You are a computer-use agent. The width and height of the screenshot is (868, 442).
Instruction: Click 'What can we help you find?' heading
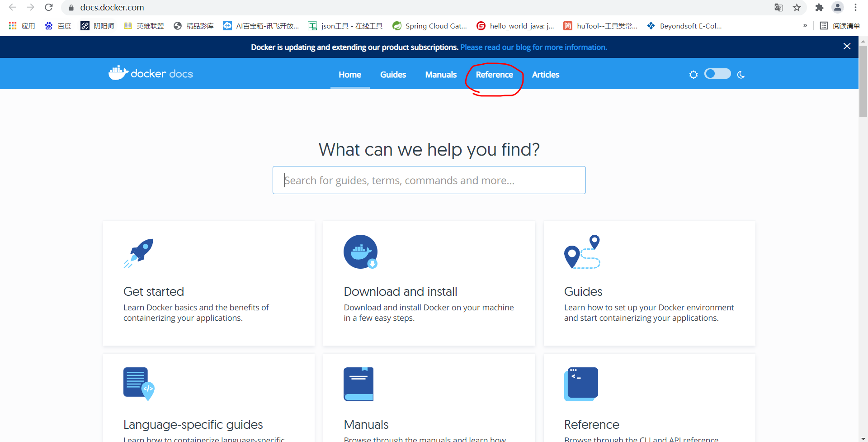tap(429, 149)
